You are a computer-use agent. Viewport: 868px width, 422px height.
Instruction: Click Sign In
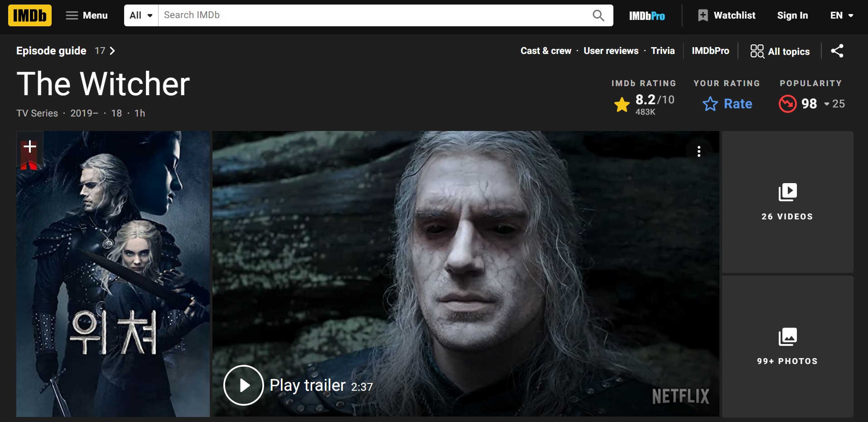pyautogui.click(x=792, y=15)
